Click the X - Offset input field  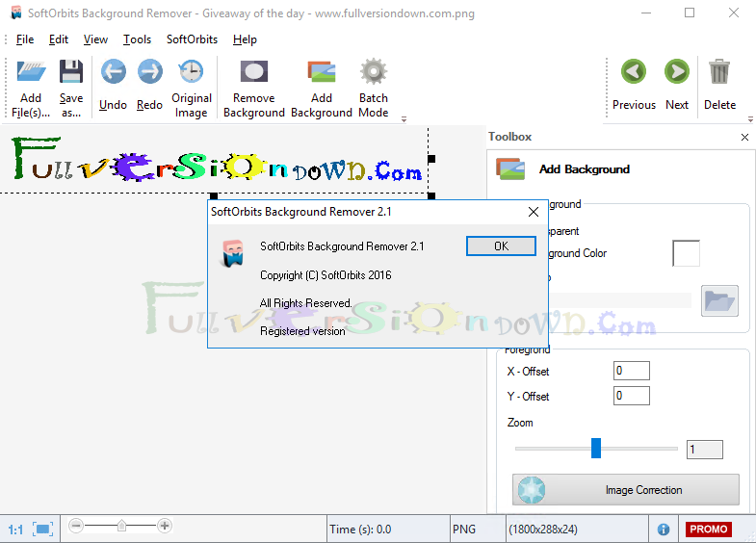632,371
